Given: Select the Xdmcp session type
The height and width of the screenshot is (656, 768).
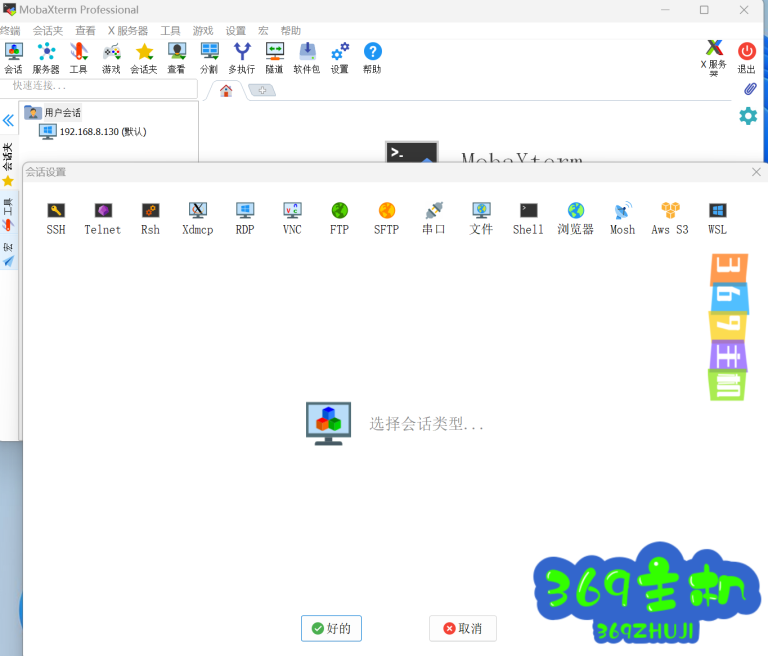Looking at the screenshot, I should click(198, 219).
